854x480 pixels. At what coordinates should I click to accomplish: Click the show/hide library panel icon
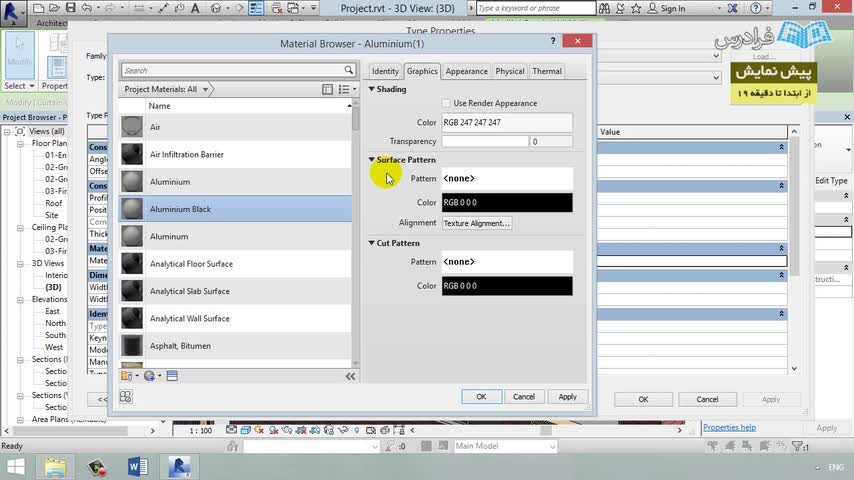click(x=327, y=89)
